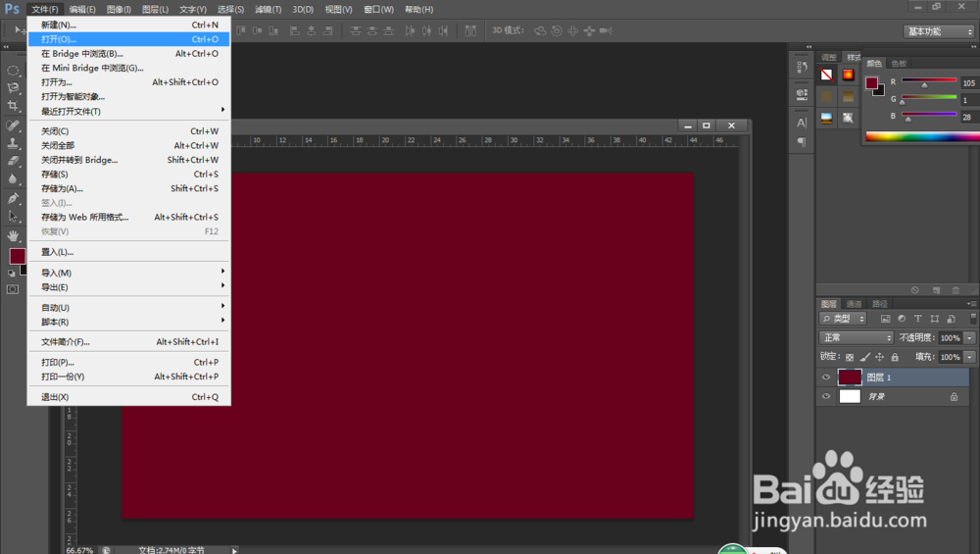The height and width of the screenshot is (554, 980).
Task: Open 滤镜(T) menu in menu bar
Action: point(269,10)
